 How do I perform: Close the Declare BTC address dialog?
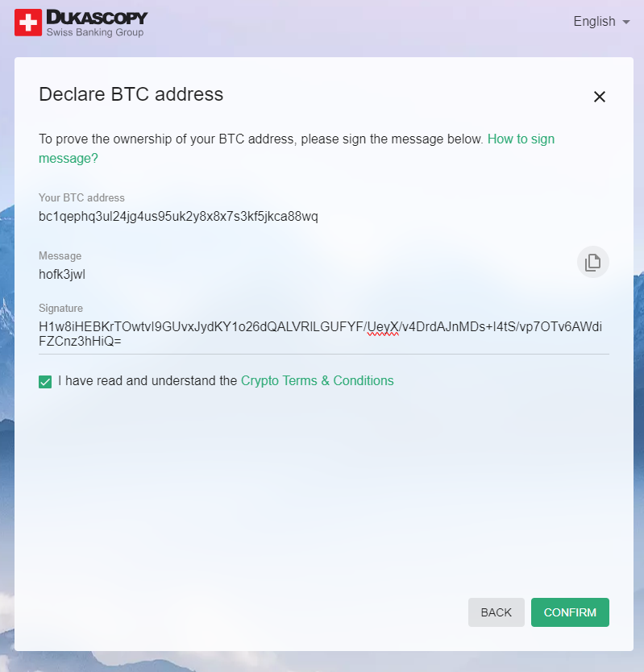(600, 97)
